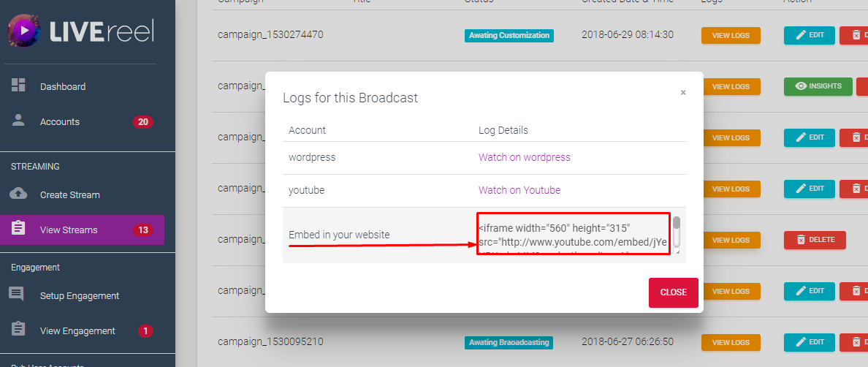Open the Watch on Youtube link
This screenshot has width=868, height=367.
tap(519, 190)
